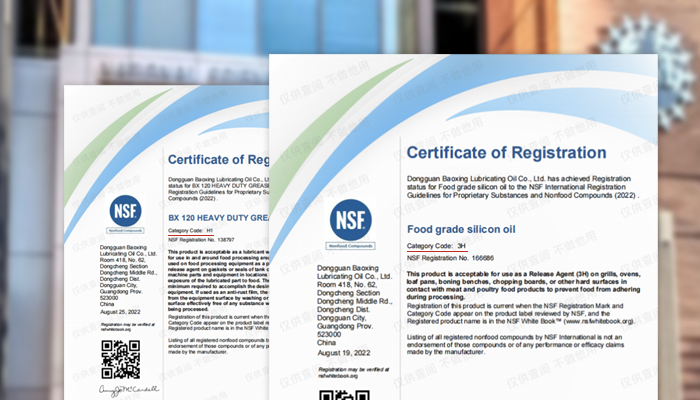
Task: Click 'Dongguan City,' on the silicon oil certificate
Action: coord(342,318)
